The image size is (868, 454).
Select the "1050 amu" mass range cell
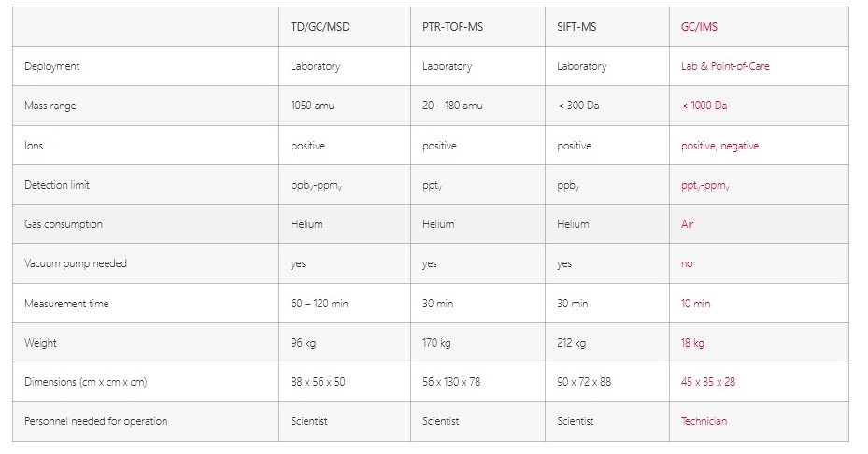[312, 106]
